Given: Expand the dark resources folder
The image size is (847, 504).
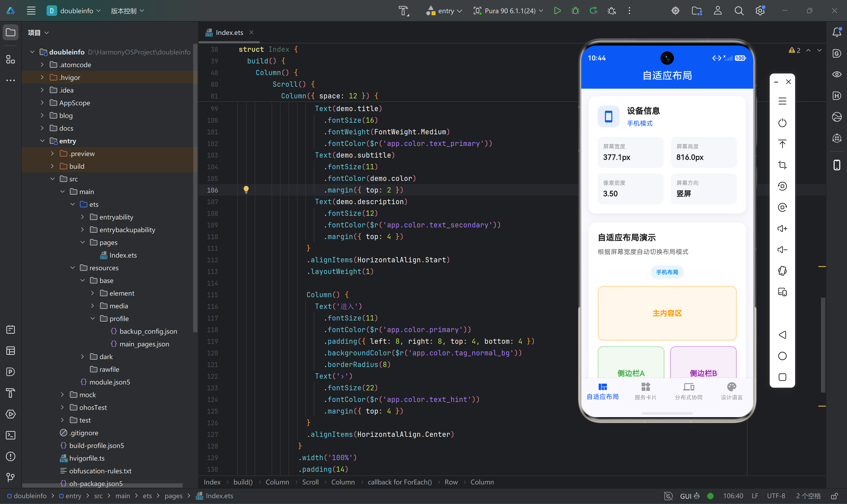Looking at the screenshot, I should pos(82,357).
